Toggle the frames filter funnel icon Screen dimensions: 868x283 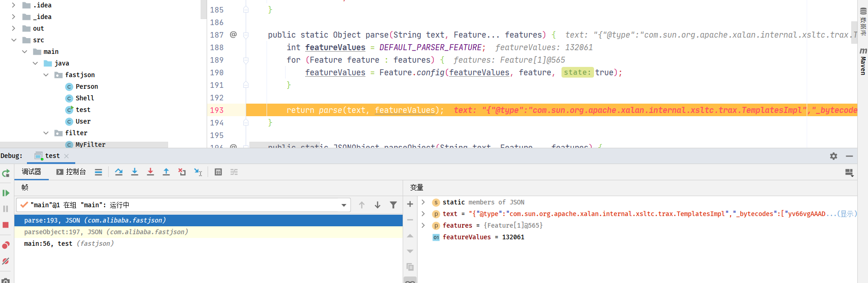tap(393, 205)
